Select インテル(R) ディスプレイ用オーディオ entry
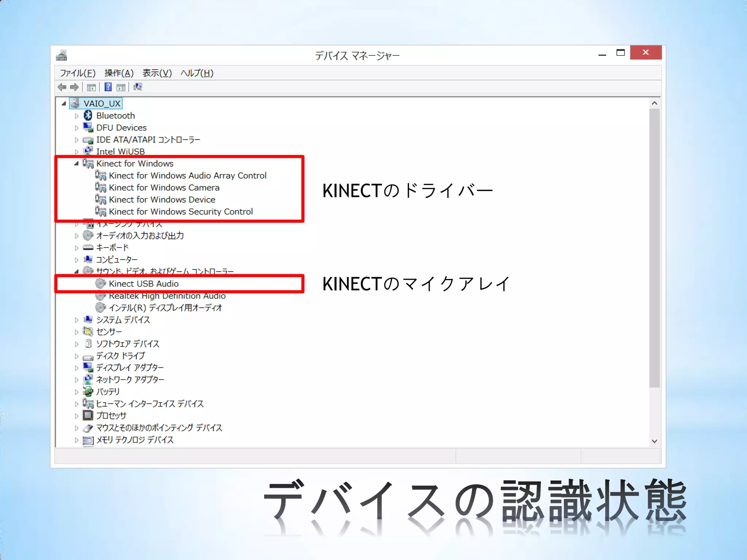 point(165,308)
